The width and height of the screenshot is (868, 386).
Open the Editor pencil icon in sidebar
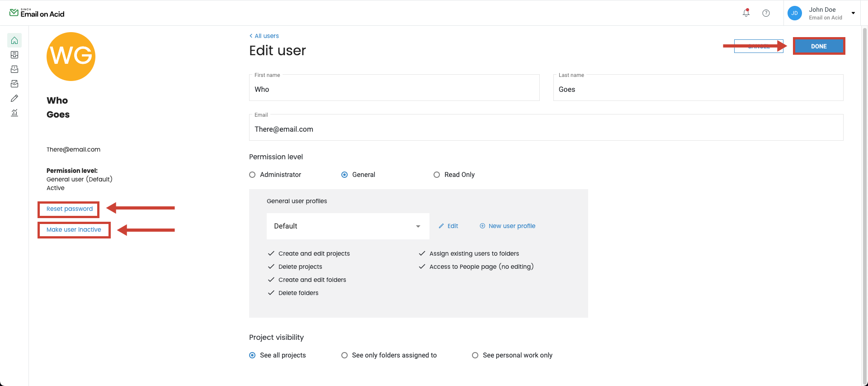click(x=14, y=98)
